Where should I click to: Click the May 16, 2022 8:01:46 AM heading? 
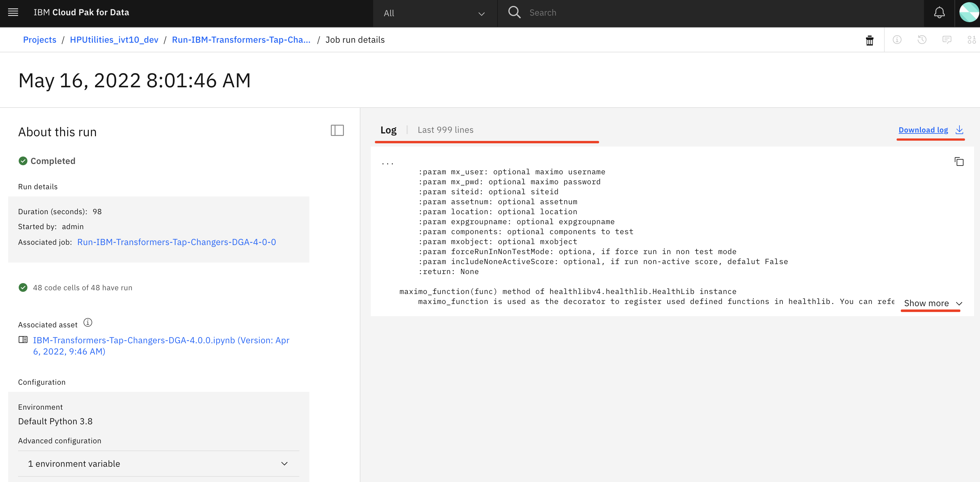pyautogui.click(x=135, y=80)
